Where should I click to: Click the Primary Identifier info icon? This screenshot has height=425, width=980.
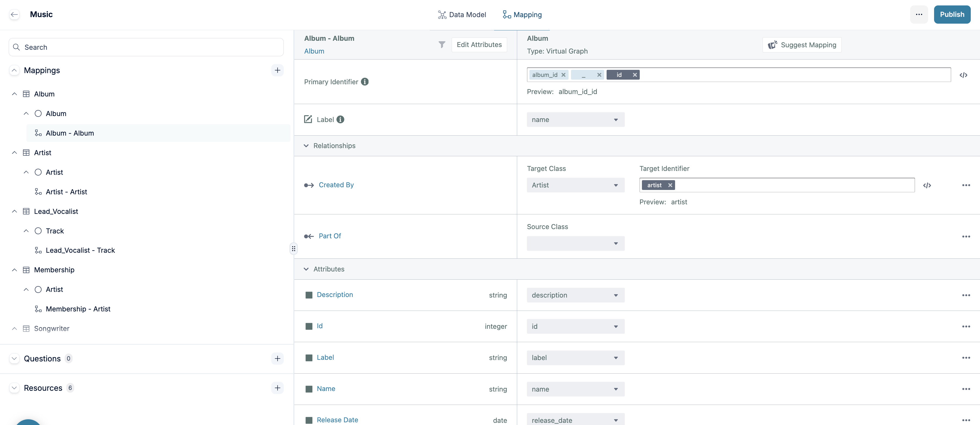click(364, 82)
